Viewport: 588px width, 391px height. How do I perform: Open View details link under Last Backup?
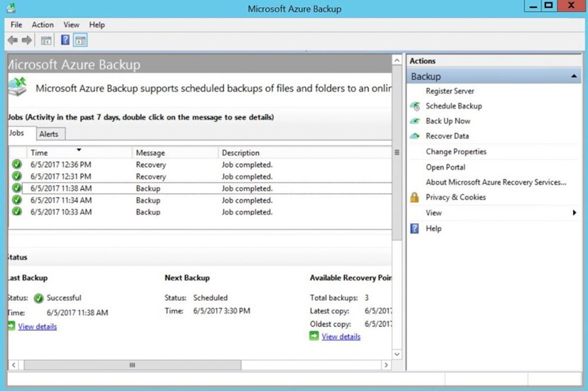point(37,326)
